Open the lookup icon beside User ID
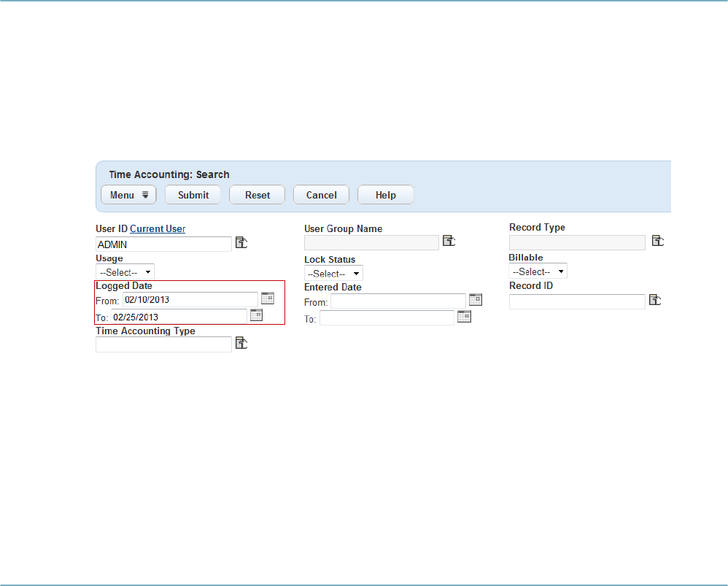 pyautogui.click(x=241, y=242)
